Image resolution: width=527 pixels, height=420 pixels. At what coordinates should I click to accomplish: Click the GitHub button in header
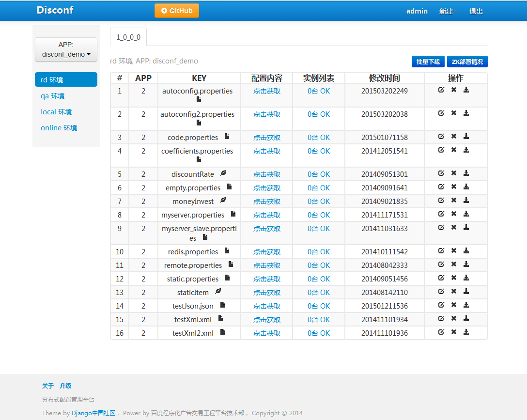point(177,11)
